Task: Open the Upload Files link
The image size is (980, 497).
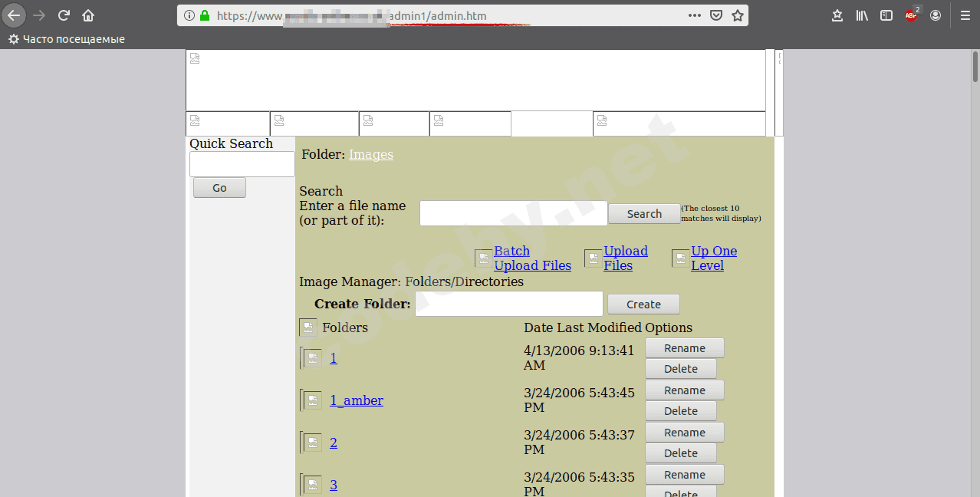Action: [x=626, y=258]
